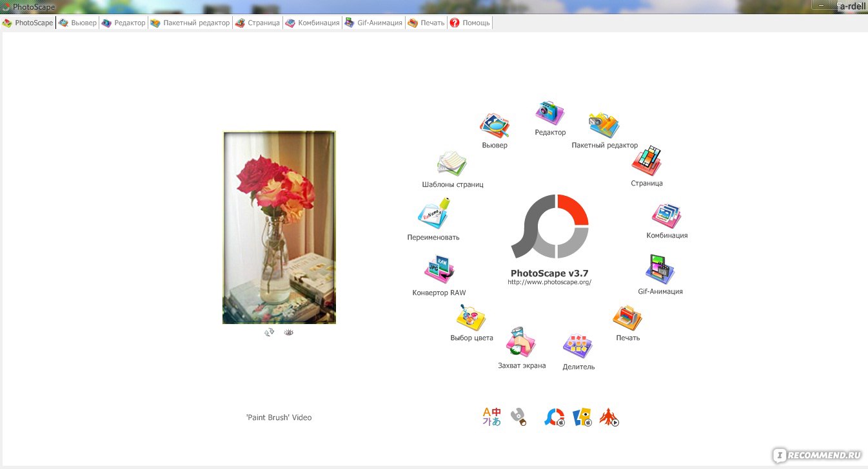
Task: Switch to the Страница tab
Action: click(x=257, y=23)
